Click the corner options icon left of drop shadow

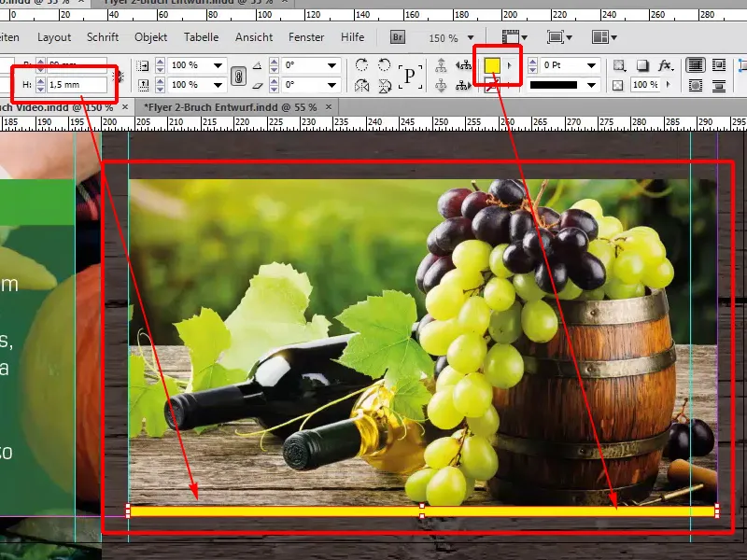(x=619, y=64)
